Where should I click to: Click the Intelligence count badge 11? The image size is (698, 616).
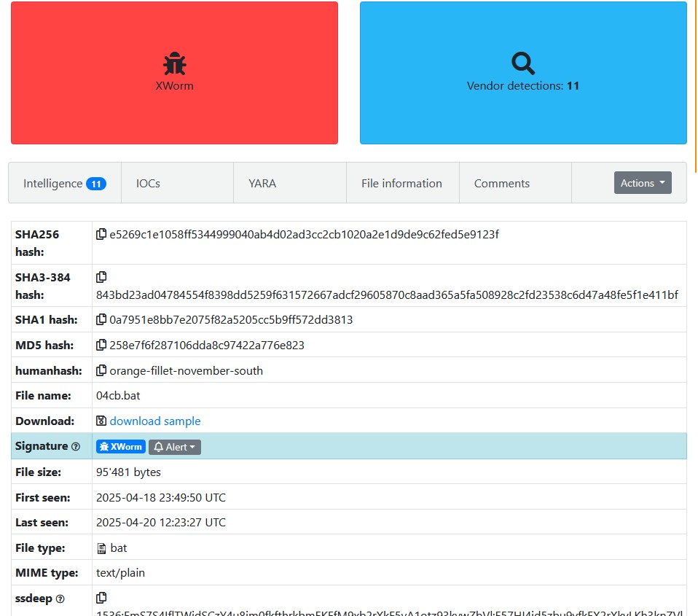click(96, 184)
